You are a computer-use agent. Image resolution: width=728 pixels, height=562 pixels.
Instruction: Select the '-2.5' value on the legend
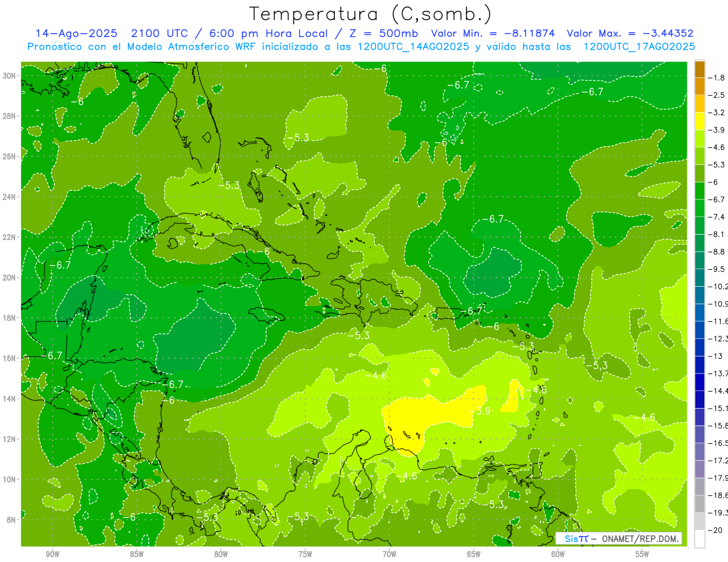pos(717,96)
